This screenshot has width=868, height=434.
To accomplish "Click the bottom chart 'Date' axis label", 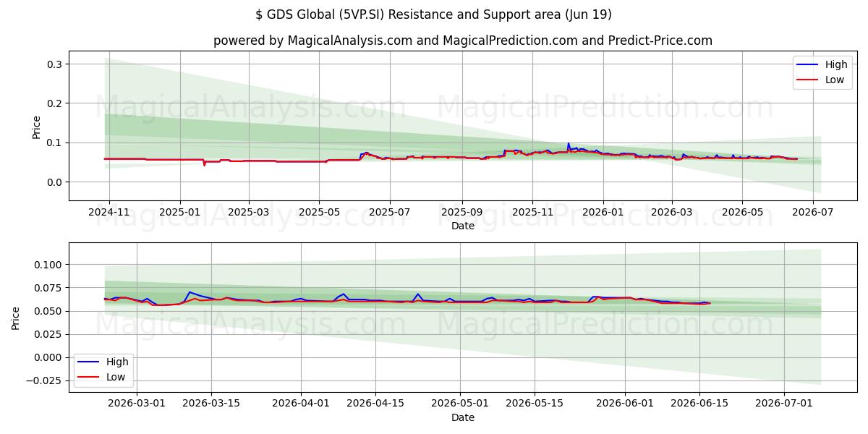I will point(463,417).
